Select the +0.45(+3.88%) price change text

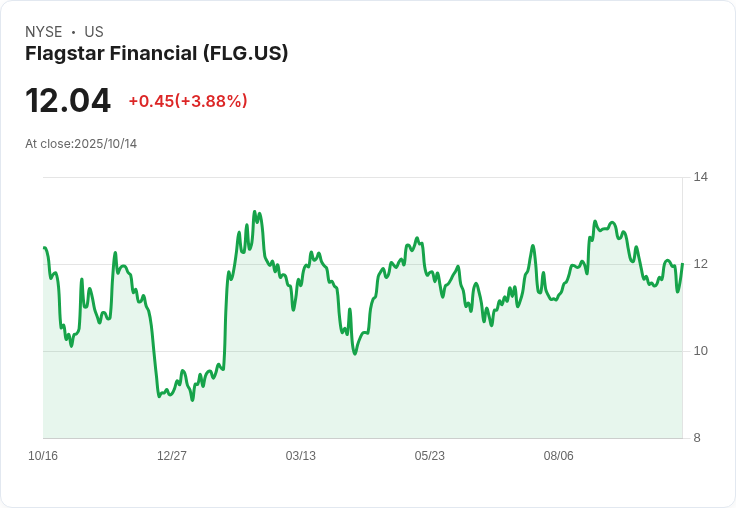click(x=188, y=101)
